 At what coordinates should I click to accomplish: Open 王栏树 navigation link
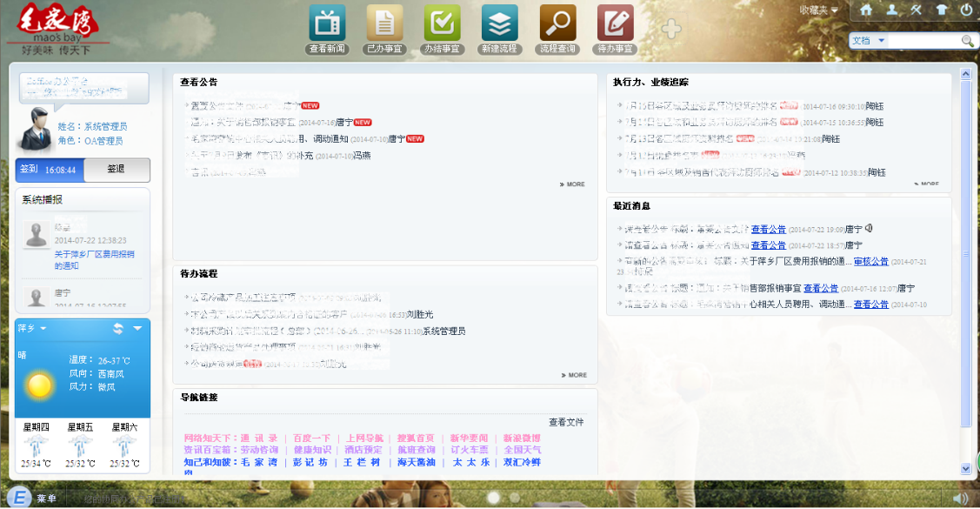click(362, 462)
